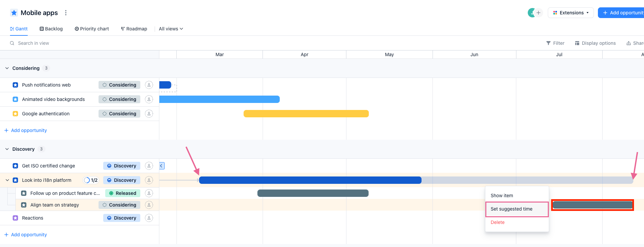644x247 pixels.
Task: Change the Discovery status of Get ISO certified change
Action: click(x=122, y=166)
